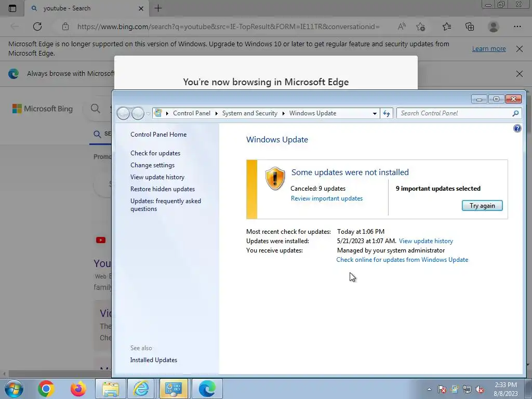Close the youtube - Search tab
Image resolution: width=532 pixels, height=399 pixels.
[x=141, y=8]
